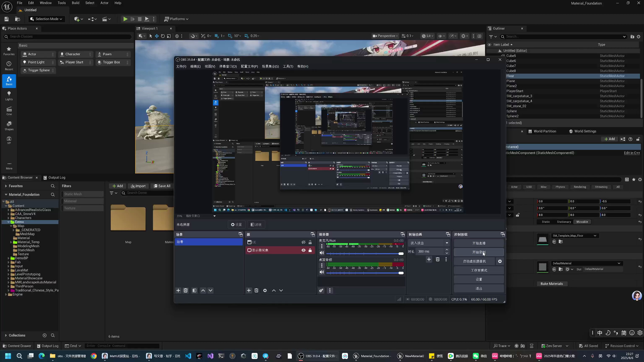Select the rotate tool in viewport toolbar
The height and width of the screenshot is (362, 644).
pyautogui.click(x=163, y=36)
